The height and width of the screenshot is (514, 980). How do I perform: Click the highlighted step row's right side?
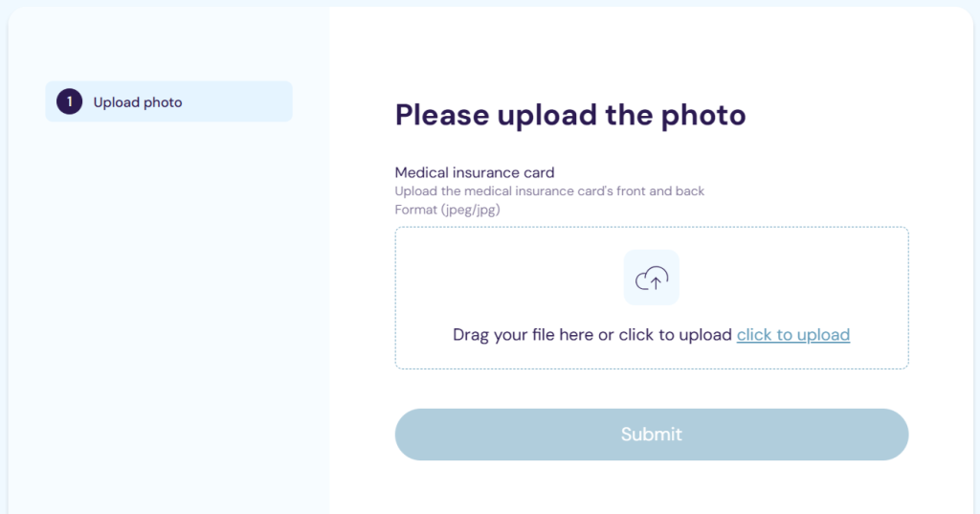click(x=258, y=102)
